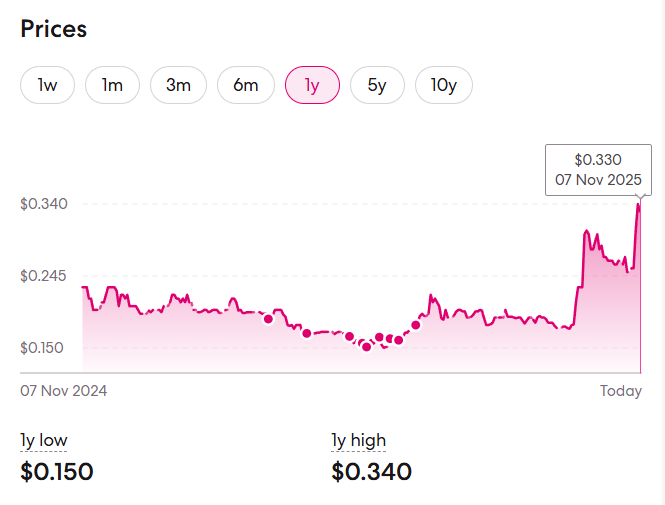Screen dimensions: 665x505
Task: Click the $0.340 y-axis label
Action: [44, 204]
